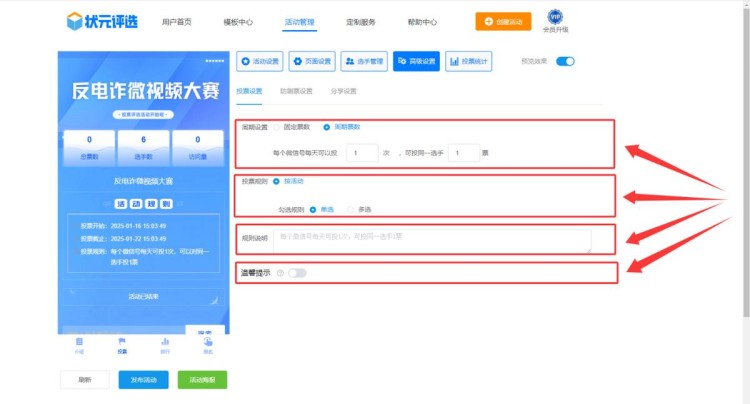Open 页面设置 from the settings toolbar
The height and width of the screenshot is (404, 750).
pos(312,62)
